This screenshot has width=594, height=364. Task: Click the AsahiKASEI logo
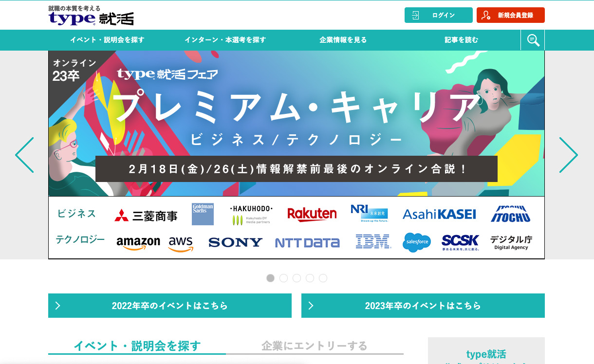[x=439, y=214]
